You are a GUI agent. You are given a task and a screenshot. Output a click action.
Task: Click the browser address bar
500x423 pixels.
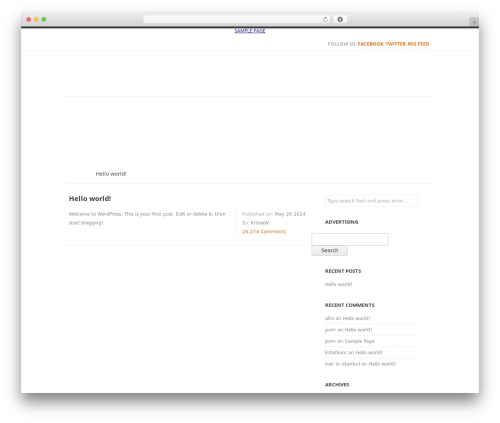(x=237, y=19)
